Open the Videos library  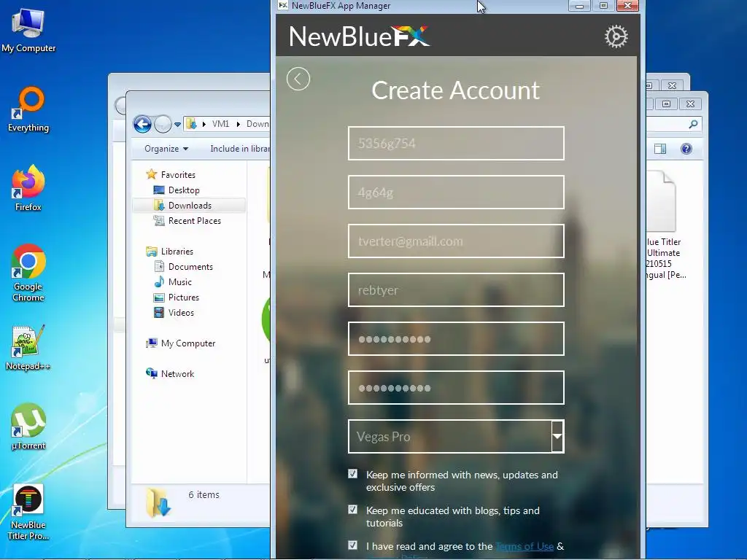pos(181,312)
